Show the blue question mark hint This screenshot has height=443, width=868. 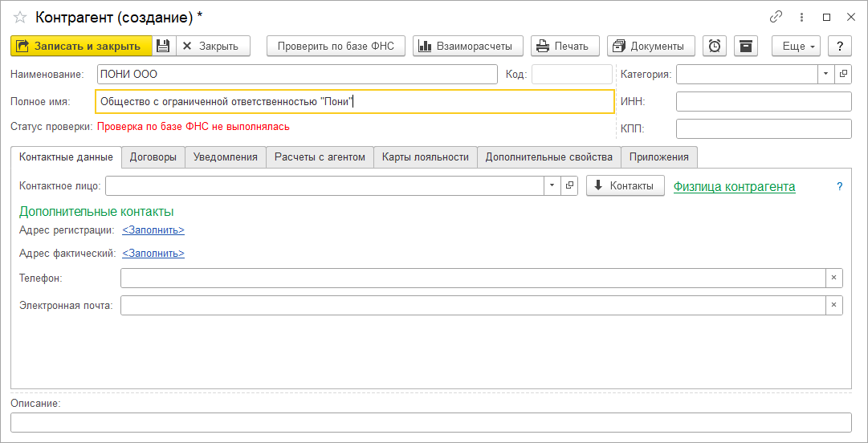[840, 186]
